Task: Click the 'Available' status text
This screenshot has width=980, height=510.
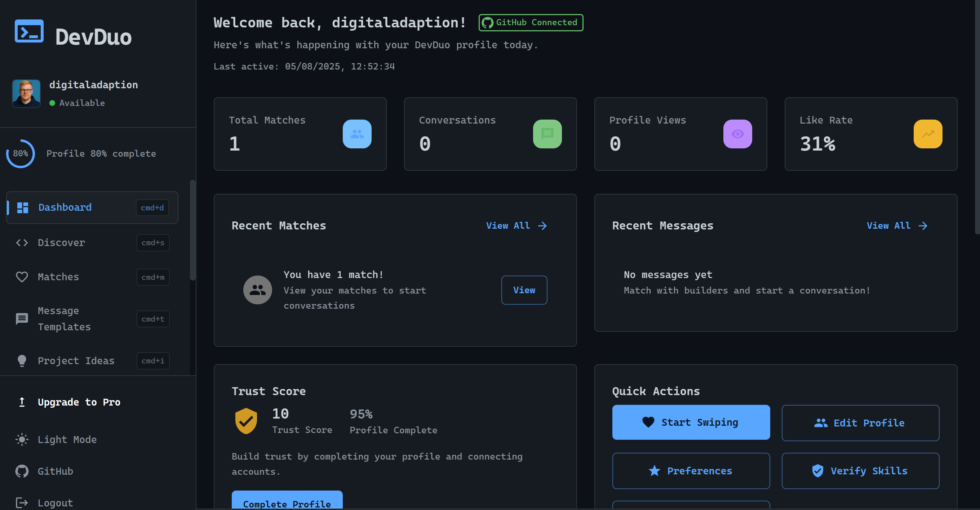Action: pos(82,103)
